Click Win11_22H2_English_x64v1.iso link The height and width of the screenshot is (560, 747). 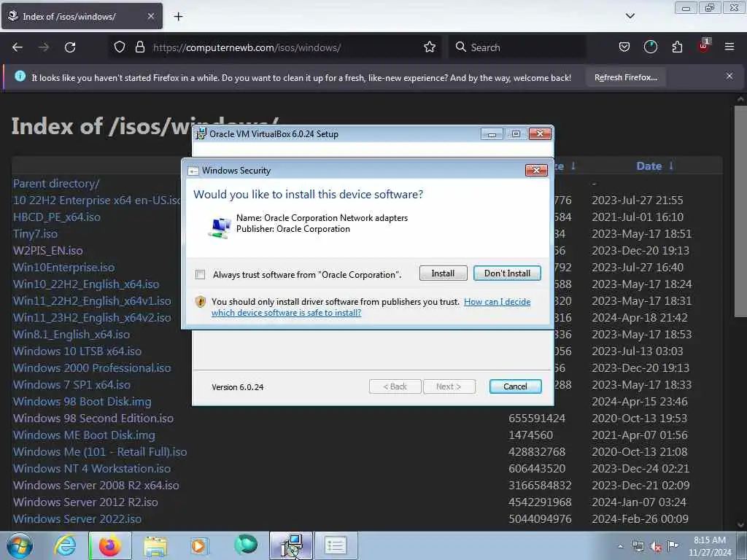(x=92, y=301)
